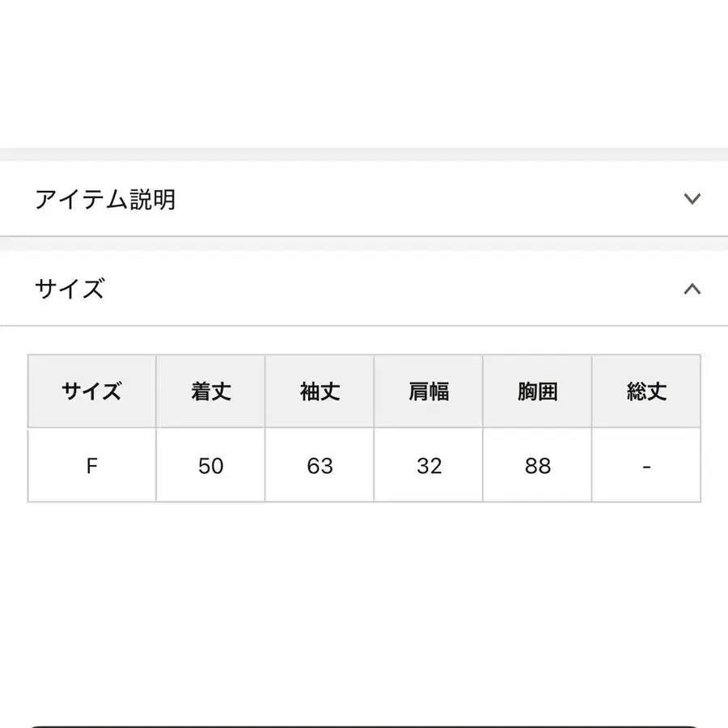Select the F size cell
The image size is (728, 728).
(x=91, y=466)
